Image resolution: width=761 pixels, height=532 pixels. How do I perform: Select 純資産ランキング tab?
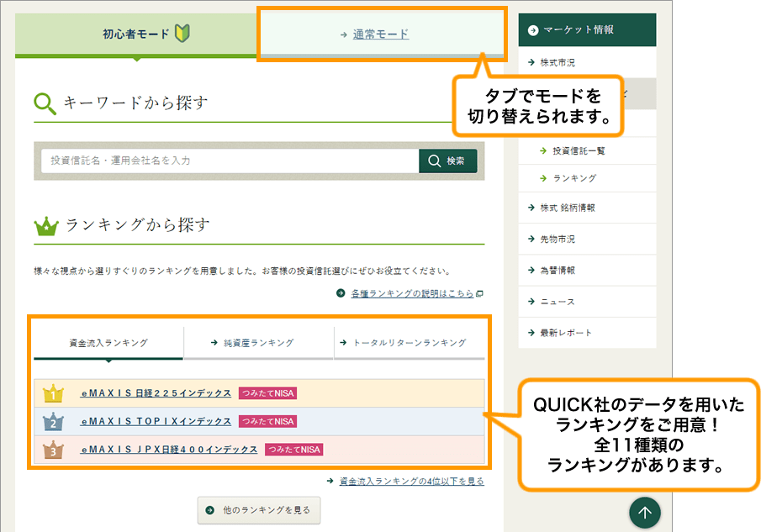[x=259, y=343]
